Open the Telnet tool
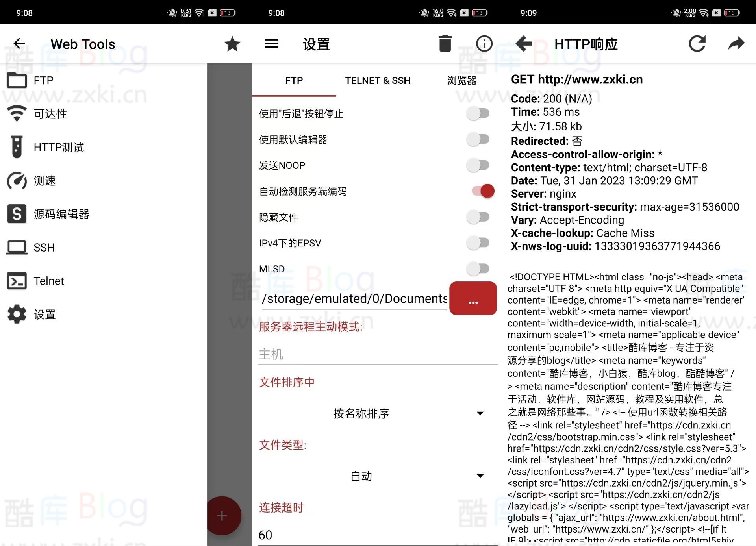 point(48,281)
